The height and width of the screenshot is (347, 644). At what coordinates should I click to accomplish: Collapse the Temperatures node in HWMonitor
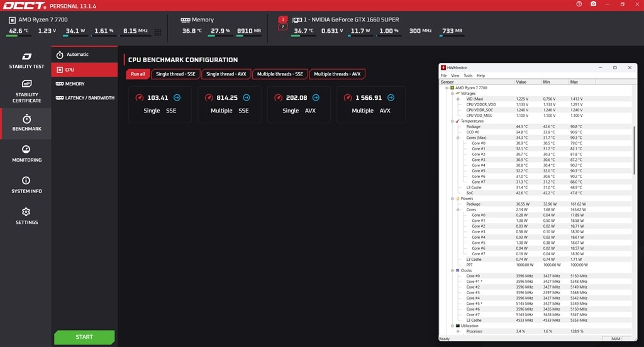[x=452, y=121]
